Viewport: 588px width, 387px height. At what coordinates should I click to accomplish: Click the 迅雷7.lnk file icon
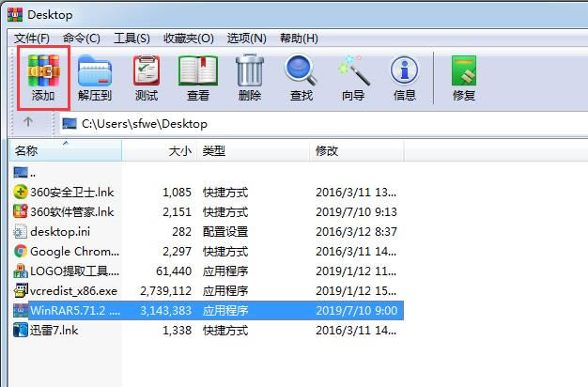tap(21, 331)
